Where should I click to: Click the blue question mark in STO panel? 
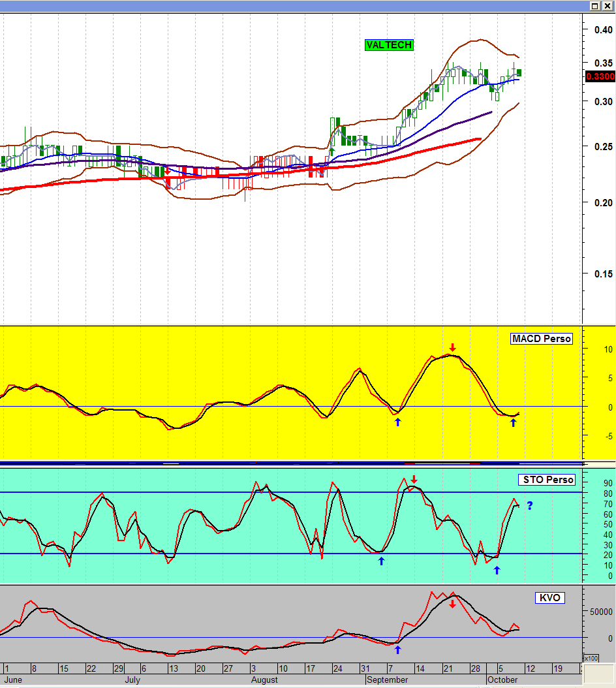pyautogui.click(x=530, y=505)
